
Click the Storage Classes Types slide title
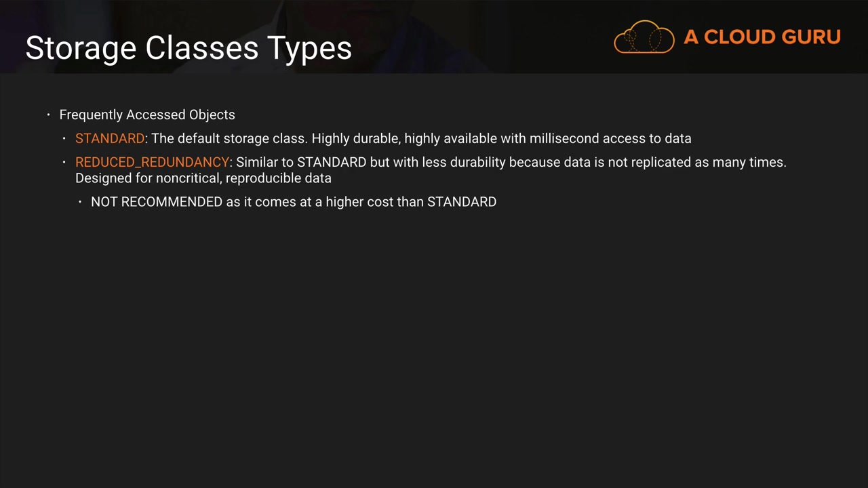[x=189, y=48]
